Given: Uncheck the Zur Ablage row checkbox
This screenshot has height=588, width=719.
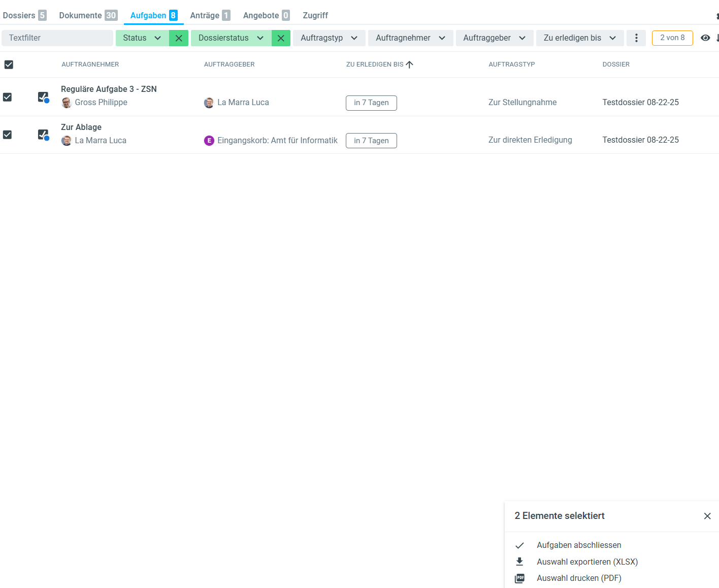Looking at the screenshot, I should point(8,135).
